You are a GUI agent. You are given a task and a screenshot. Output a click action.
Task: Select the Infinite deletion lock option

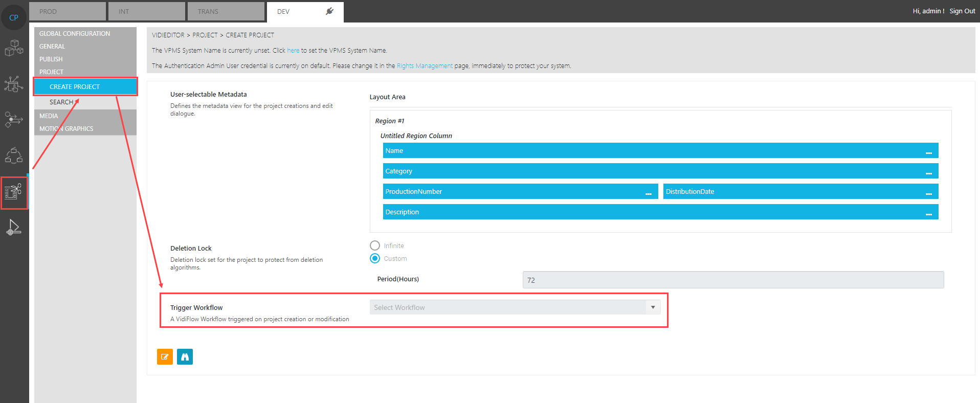click(375, 245)
